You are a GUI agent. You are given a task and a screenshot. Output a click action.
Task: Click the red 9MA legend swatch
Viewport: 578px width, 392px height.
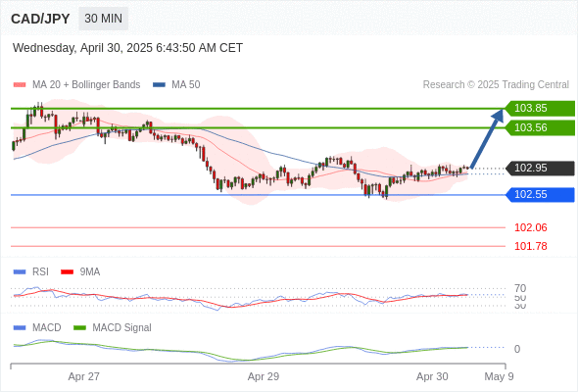[67, 272]
